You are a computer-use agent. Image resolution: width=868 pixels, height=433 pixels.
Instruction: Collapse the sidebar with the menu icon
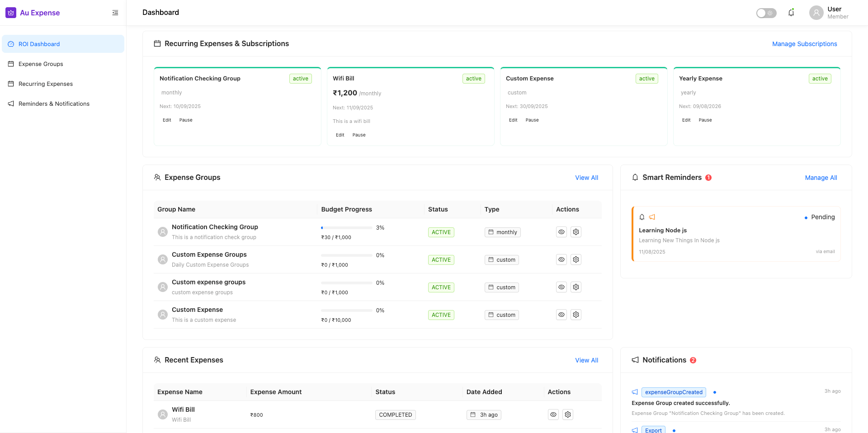pos(115,13)
